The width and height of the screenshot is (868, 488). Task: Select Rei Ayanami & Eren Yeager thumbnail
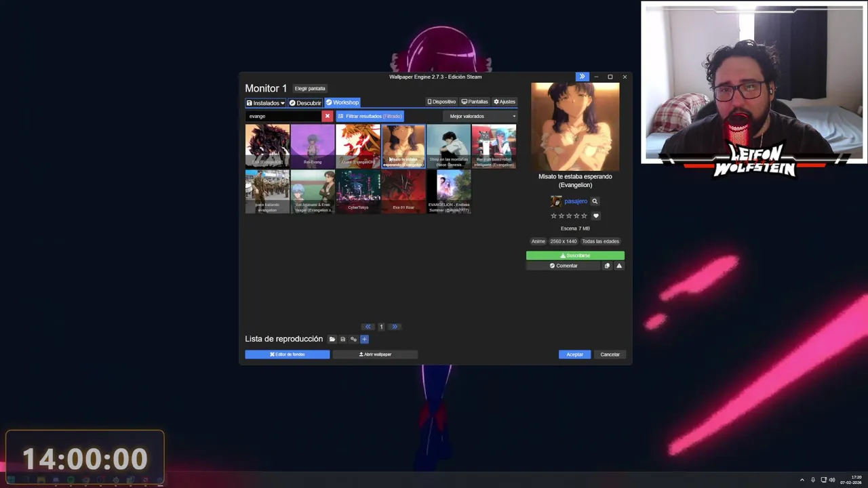(x=313, y=191)
